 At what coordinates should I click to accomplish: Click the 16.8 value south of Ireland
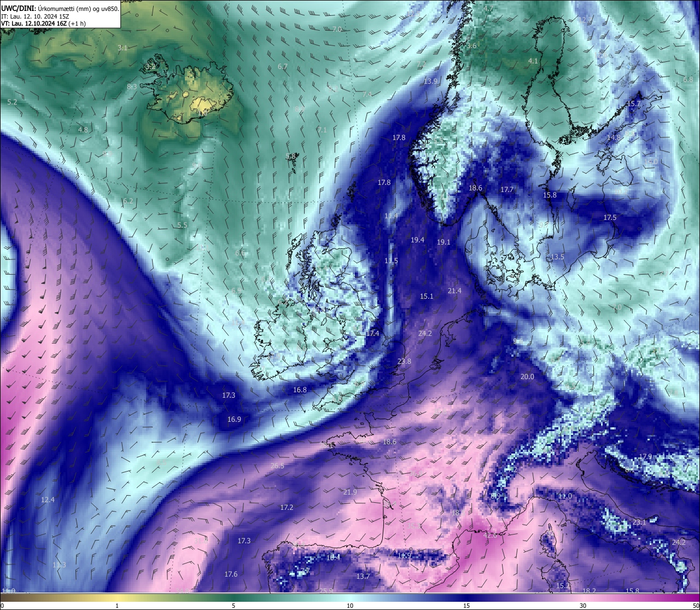300,390
